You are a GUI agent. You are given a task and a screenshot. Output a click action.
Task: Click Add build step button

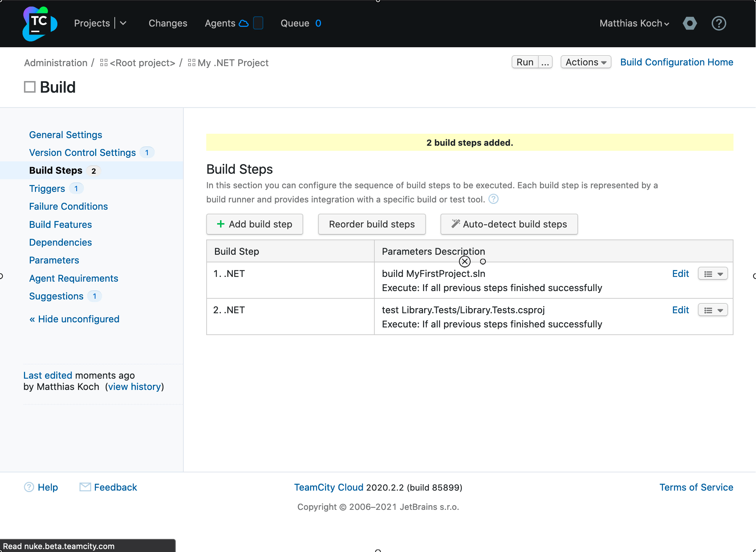pos(255,224)
